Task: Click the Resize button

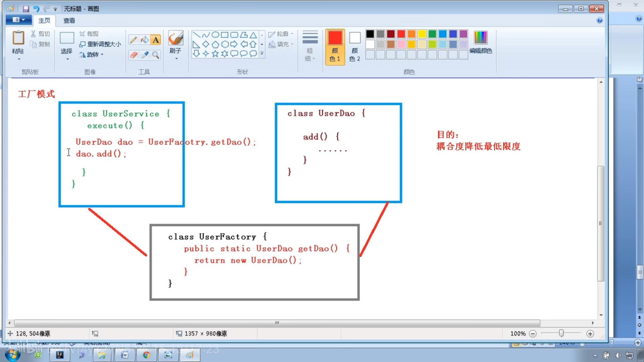Action: pyautogui.click(x=100, y=44)
